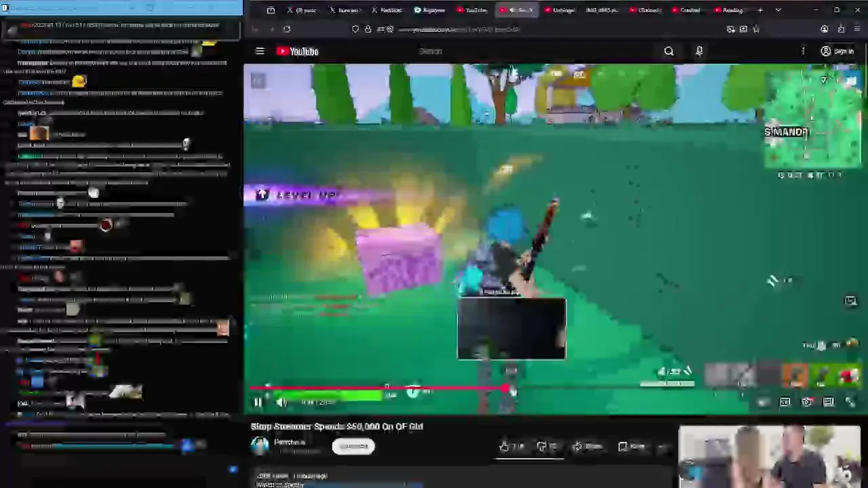This screenshot has width=868, height=488.
Task: Start voice search with the microphone icon
Action: [699, 52]
